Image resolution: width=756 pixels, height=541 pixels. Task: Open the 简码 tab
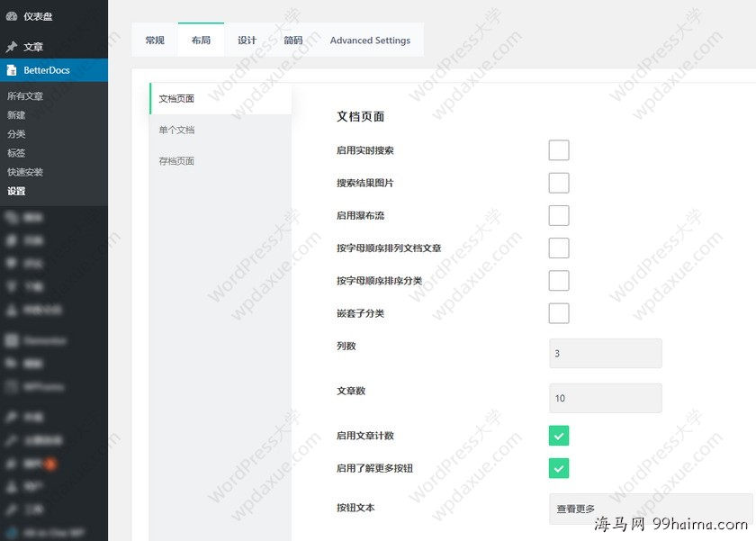tap(293, 40)
